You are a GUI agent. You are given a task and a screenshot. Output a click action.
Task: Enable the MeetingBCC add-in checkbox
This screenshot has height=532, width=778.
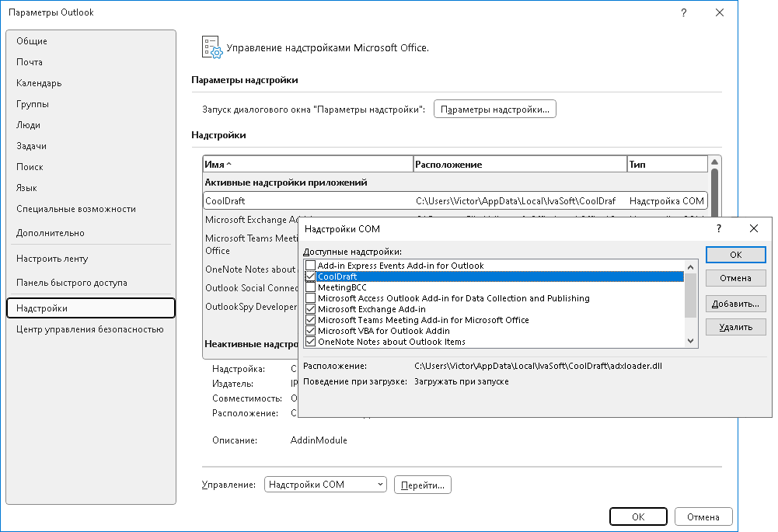311,287
